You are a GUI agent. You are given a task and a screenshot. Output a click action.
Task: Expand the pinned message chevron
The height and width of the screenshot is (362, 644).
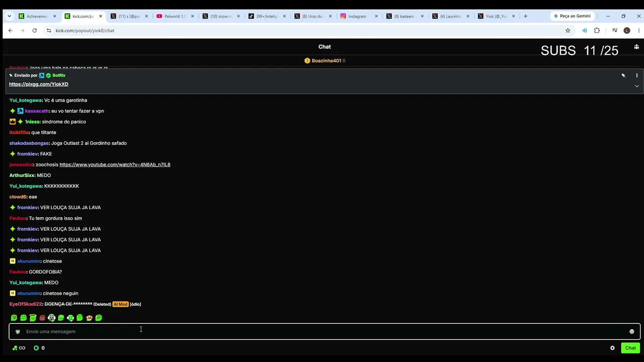coord(636,86)
